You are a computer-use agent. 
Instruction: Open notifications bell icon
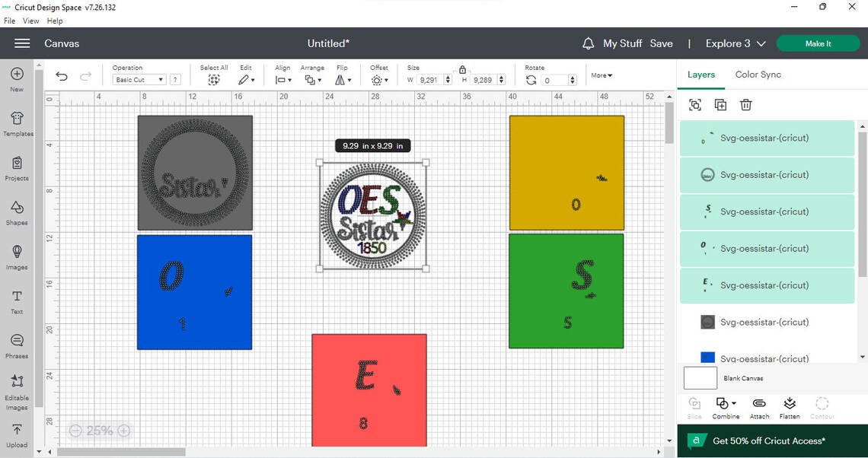(589, 43)
